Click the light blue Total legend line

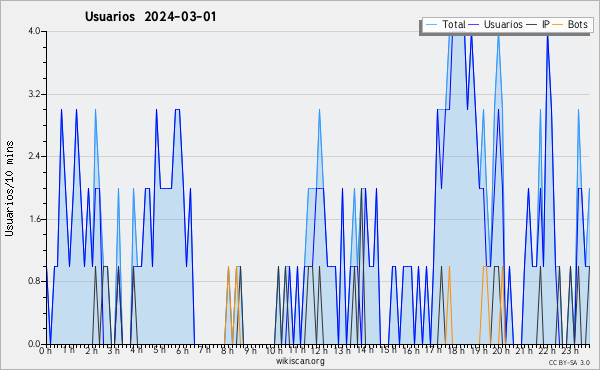click(x=431, y=24)
